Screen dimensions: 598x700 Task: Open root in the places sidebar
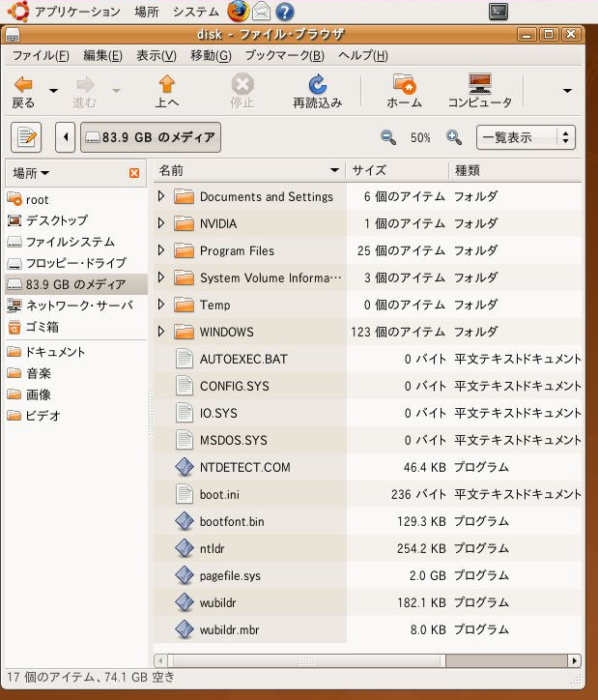coord(75,199)
